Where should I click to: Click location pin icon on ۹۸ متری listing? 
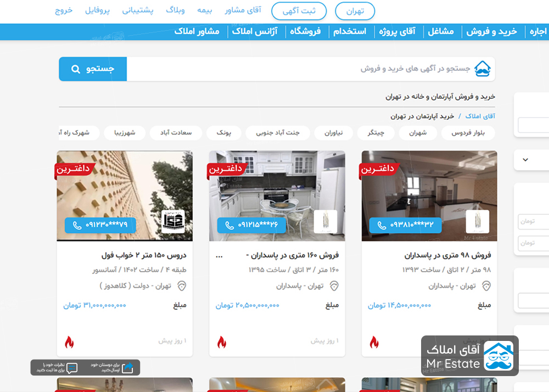[486, 286]
